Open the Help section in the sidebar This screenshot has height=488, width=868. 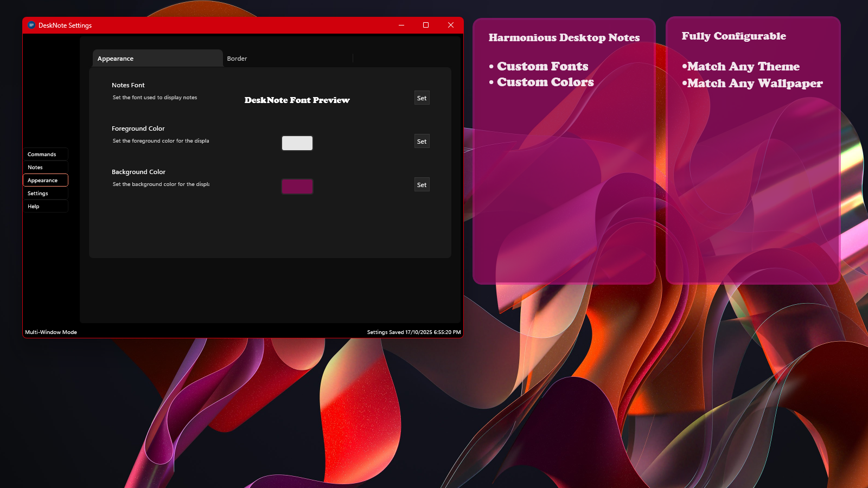[x=45, y=206]
